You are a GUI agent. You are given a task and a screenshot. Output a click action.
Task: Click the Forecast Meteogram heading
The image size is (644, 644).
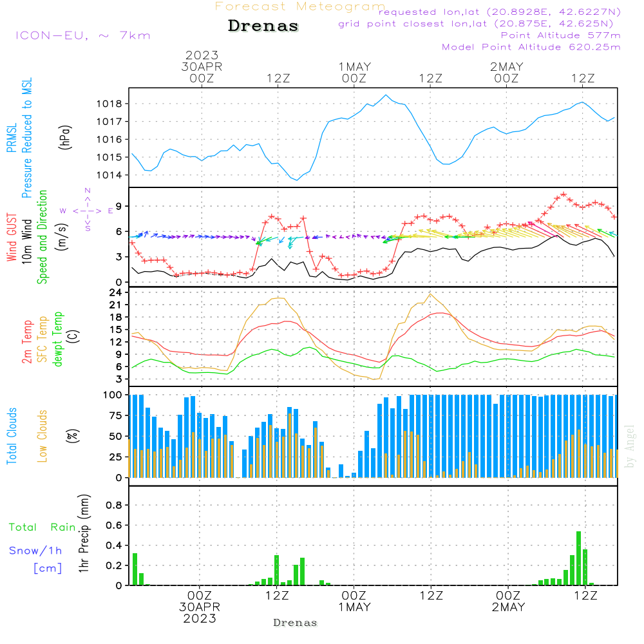(x=300, y=6)
